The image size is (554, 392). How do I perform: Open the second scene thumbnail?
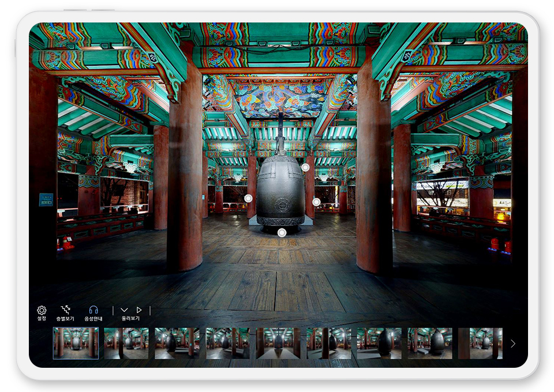[x=126, y=343]
